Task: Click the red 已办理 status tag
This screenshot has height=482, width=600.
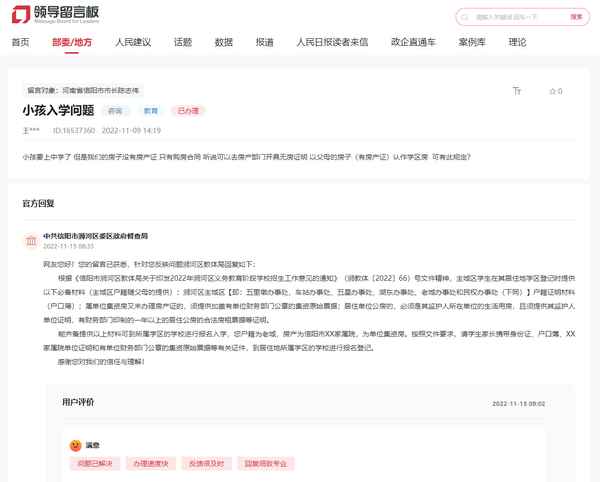Action: (x=188, y=111)
